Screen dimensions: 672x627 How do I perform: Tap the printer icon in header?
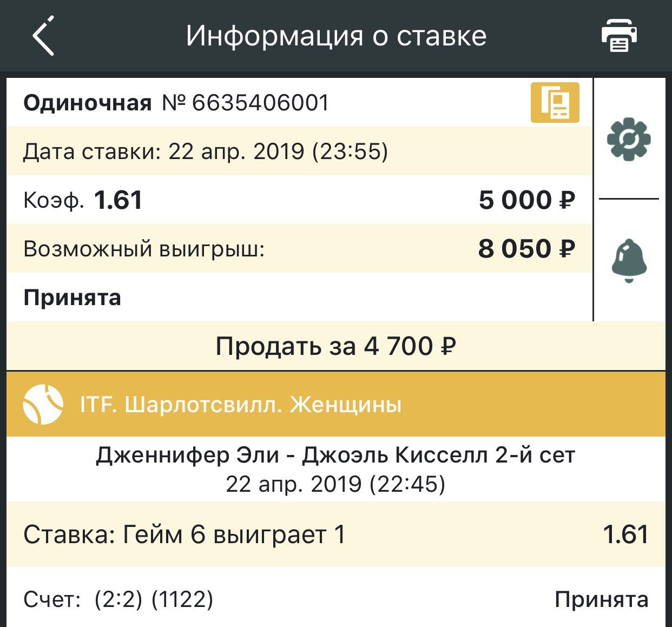(619, 36)
